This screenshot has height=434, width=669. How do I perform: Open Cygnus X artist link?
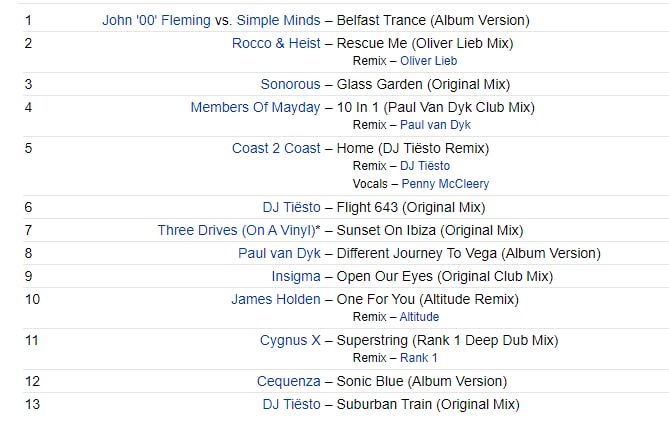[x=290, y=341]
